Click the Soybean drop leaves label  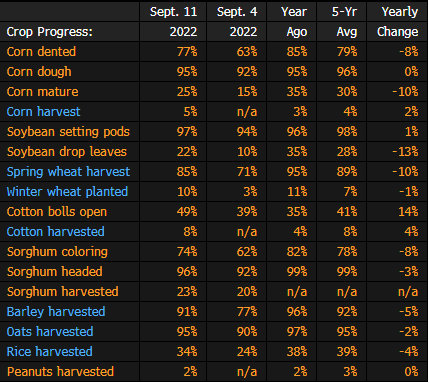tap(67, 152)
